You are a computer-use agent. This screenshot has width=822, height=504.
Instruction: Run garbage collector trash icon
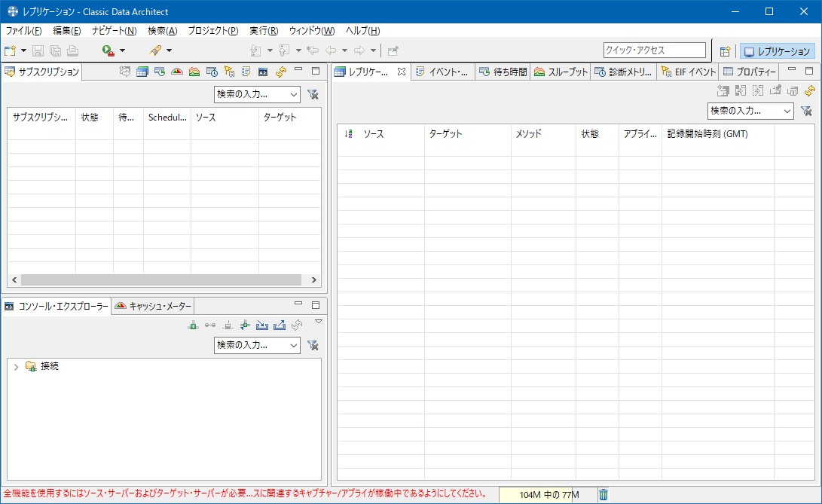[604, 494]
